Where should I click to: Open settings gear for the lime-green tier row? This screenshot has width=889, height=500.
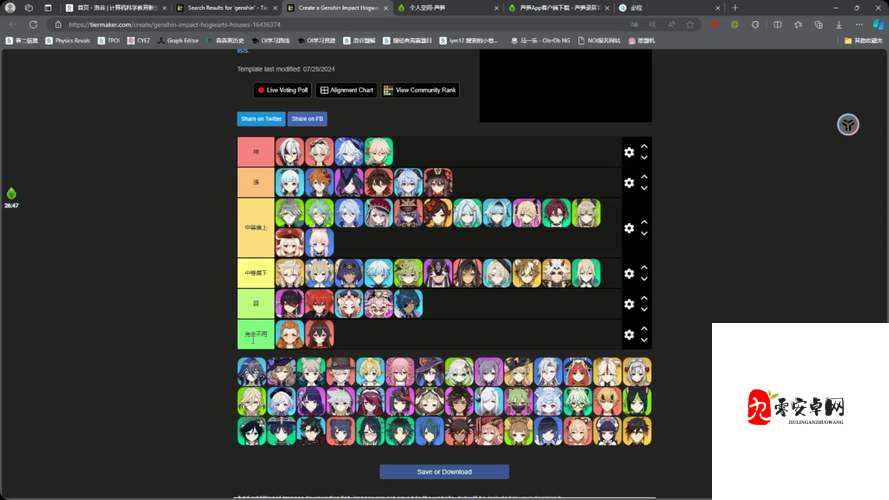(x=629, y=304)
